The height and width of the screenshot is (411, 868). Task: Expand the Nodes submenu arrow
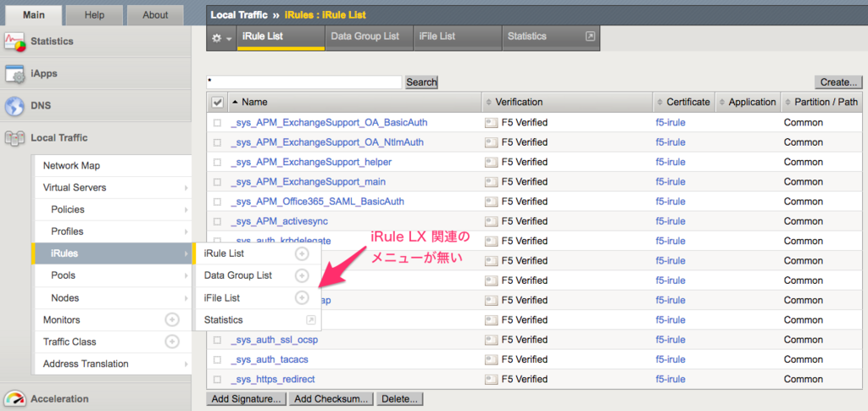(186, 297)
